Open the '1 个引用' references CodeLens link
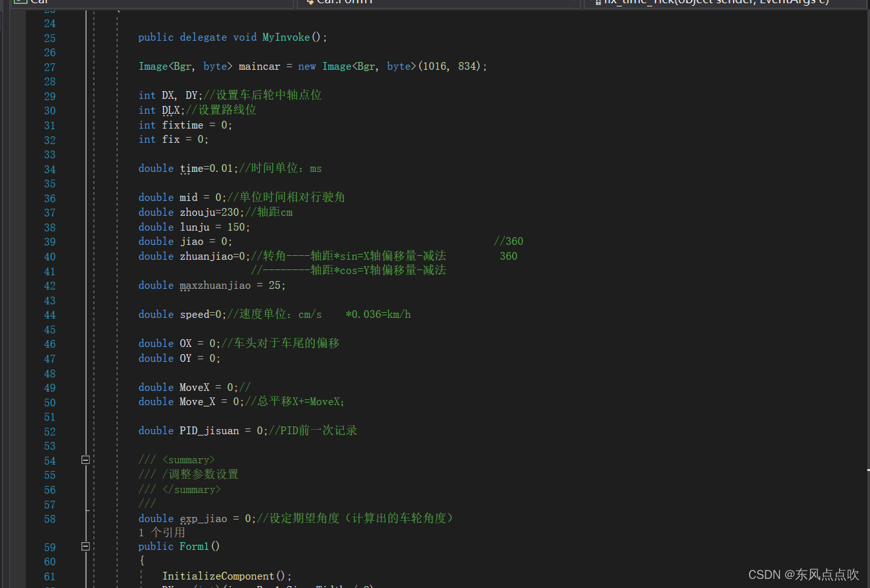Viewport: 870px width, 588px height. (162, 532)
